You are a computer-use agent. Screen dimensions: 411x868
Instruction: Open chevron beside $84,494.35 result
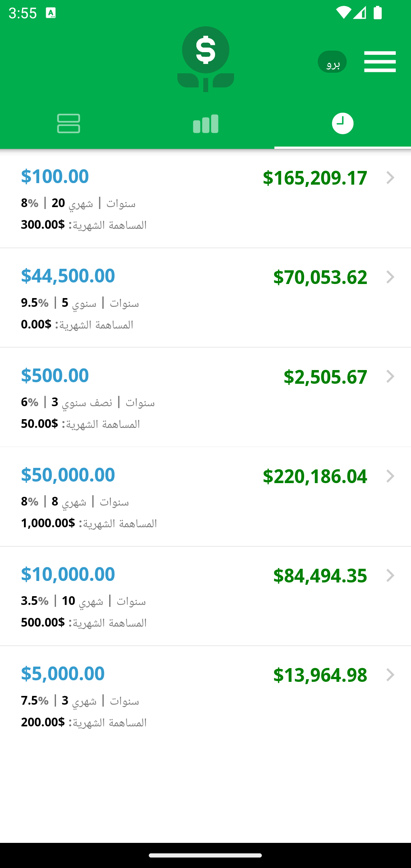click(390, 576)
